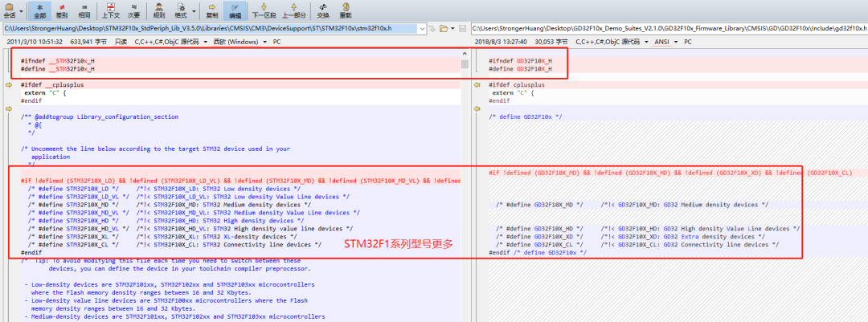Click line '#define GD32F10X_H' in right pane
This screenshot has height=322, width=868.
click(520, 69)
